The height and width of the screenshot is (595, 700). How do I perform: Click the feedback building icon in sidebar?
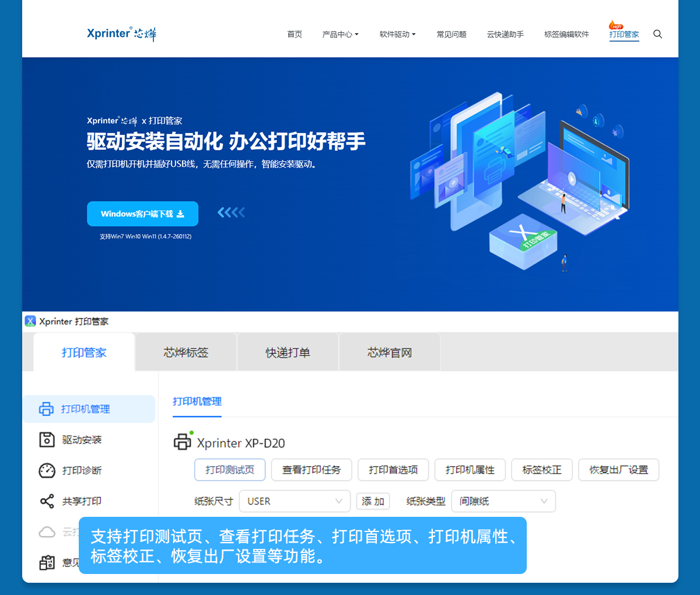coord(47,562)
